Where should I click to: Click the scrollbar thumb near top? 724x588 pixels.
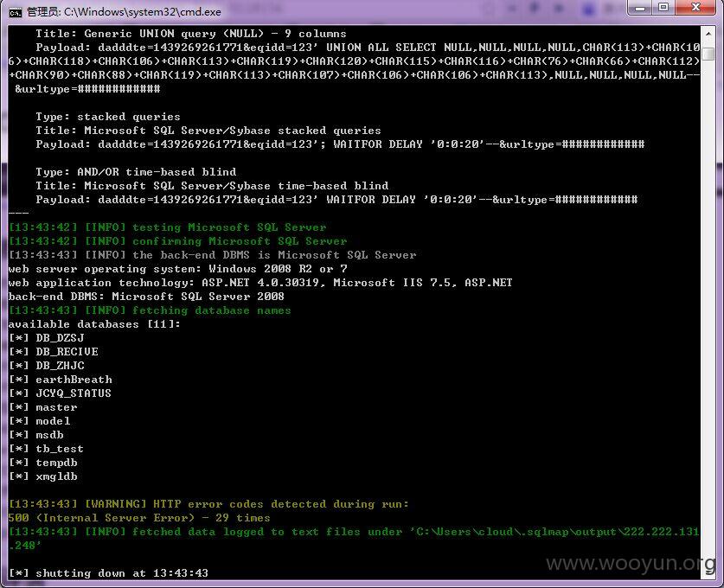point(708,53)
